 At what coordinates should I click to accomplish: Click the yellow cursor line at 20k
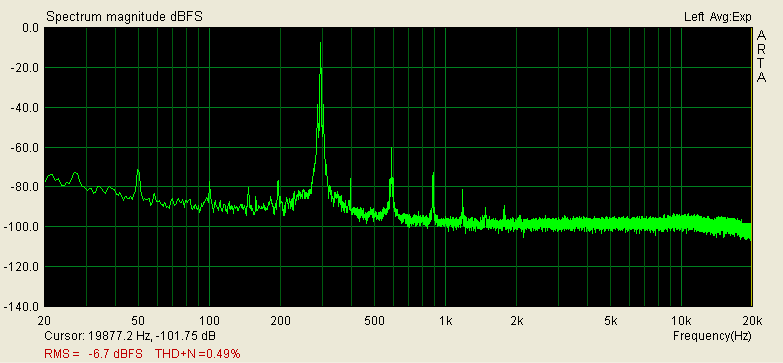752,167
